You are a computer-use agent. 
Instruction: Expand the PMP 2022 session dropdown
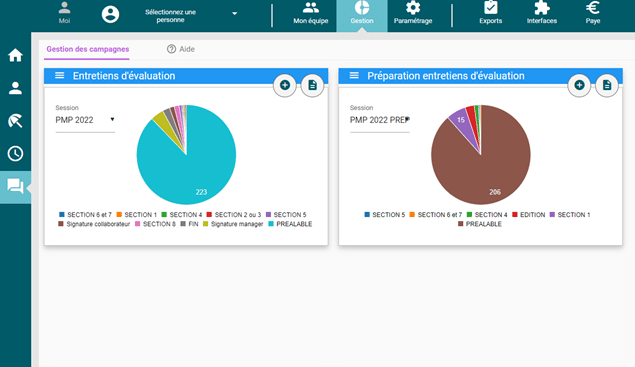pyautogui.click(x=85, y=120)
